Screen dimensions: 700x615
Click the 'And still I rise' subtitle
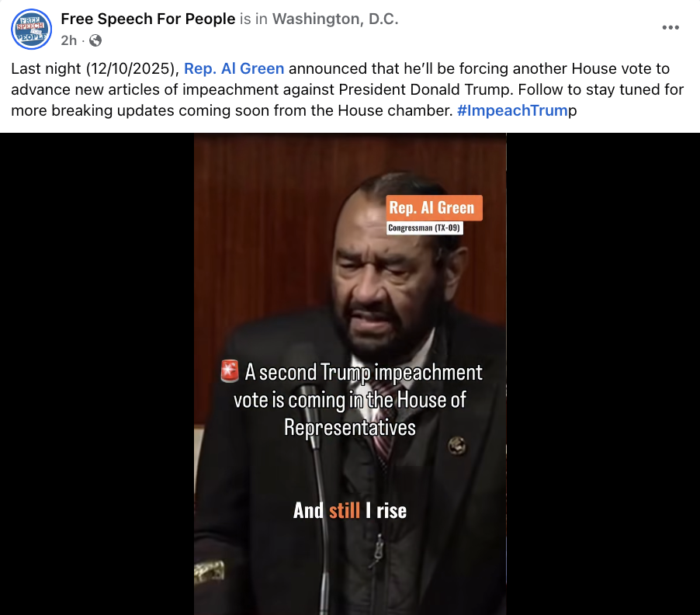click(350, 510)
